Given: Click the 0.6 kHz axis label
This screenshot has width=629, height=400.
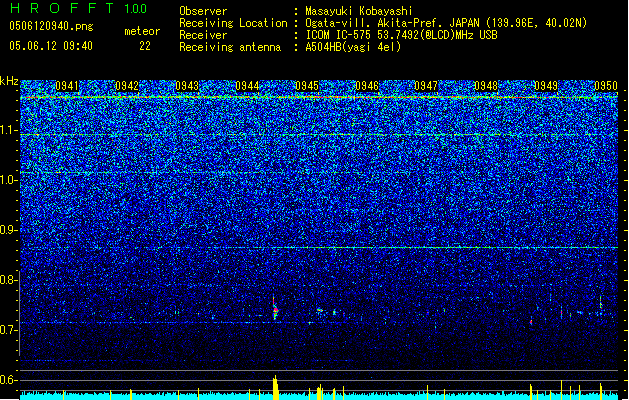Looking at the screenshot, I should [9, 380].
